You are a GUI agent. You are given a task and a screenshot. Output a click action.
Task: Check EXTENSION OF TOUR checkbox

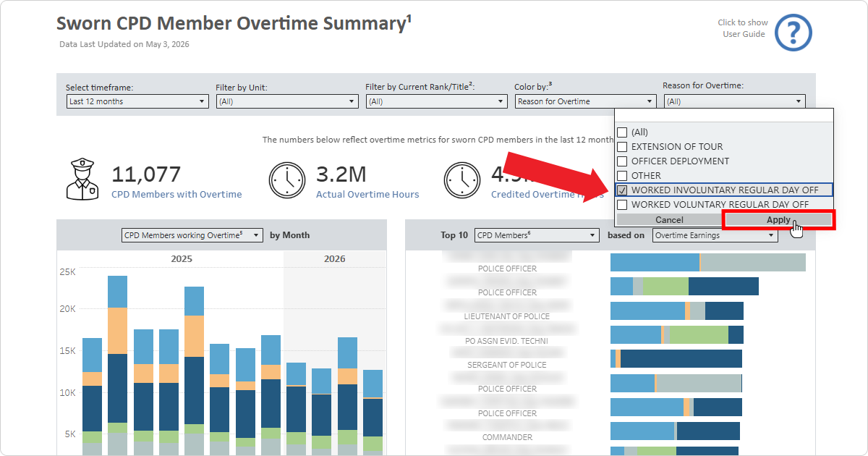(622, 147)
